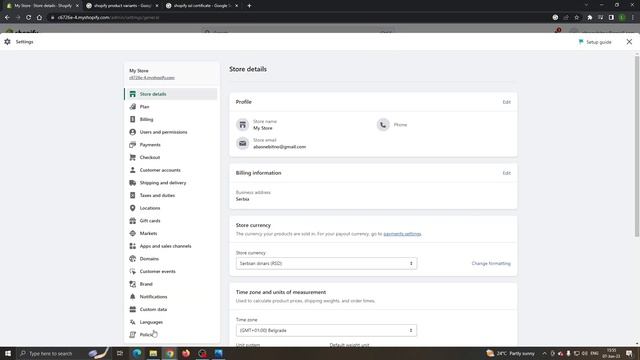Image resolution: width=640 pixels, height=360 pixels.
Task: Click the Shipping and delivery truck icon
Action: coord(133,182)
